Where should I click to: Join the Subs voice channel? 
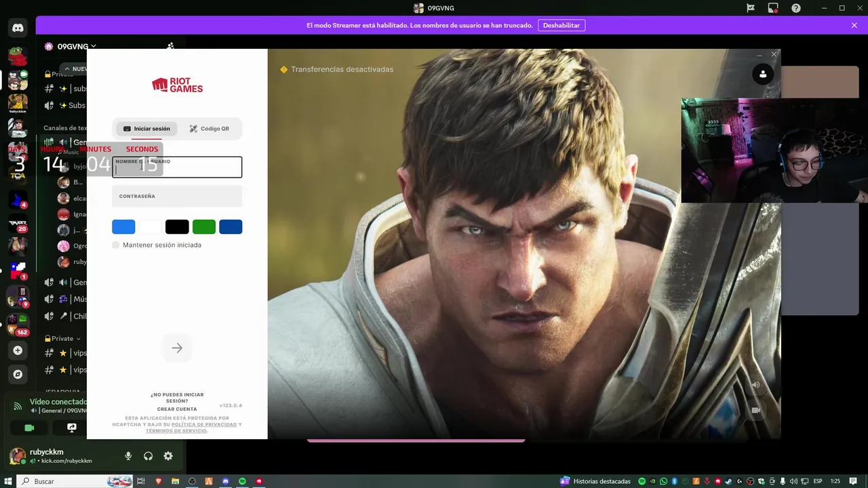click(66, 105)
